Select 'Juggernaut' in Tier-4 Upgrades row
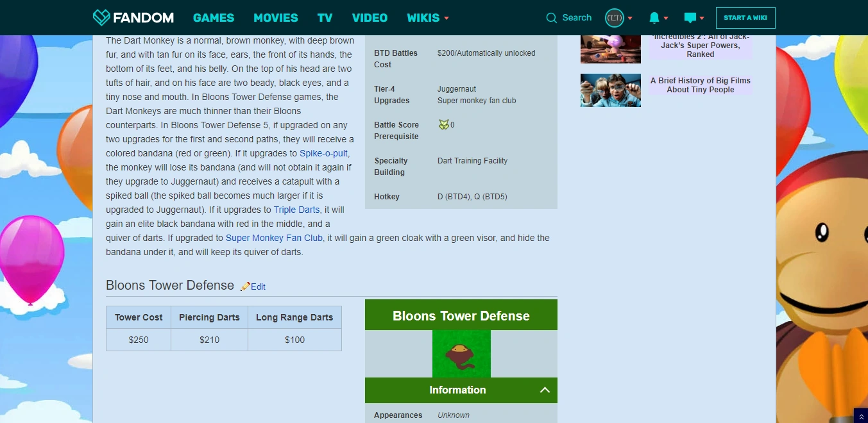This screenshot has height=423, width=868. point(457,89)
